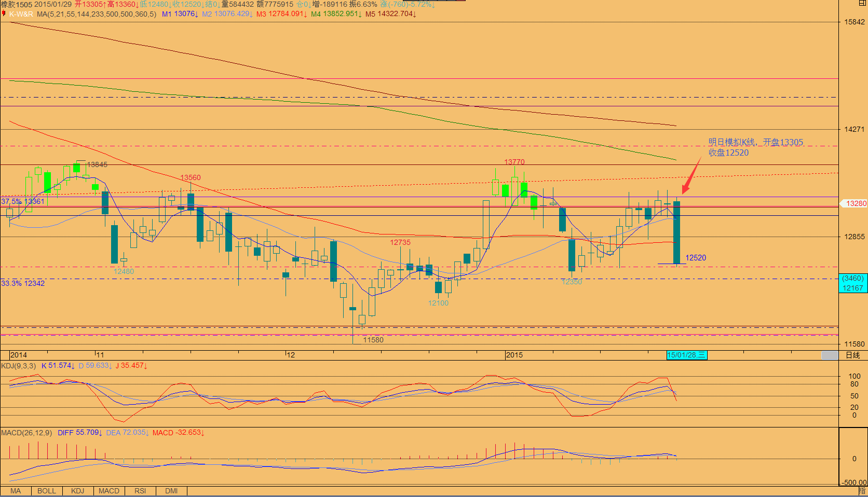Click the 14271 price axis label
Image resolution: width=868 pixels, height=497 pixels.
855,129
